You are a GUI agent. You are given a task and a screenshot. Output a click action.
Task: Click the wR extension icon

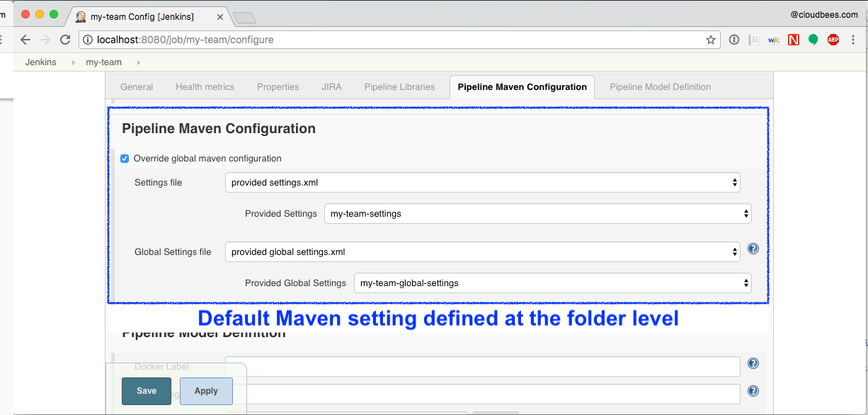(774, 40)
